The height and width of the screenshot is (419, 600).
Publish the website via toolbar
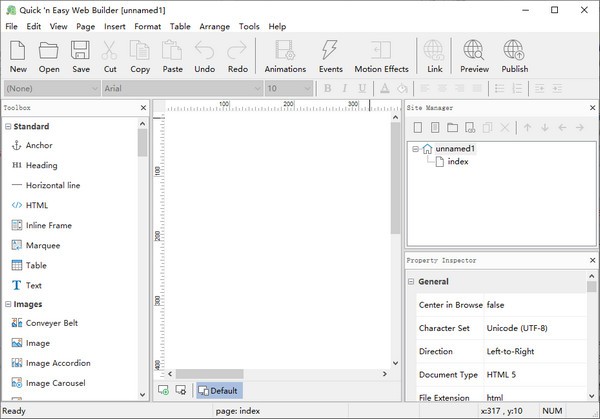(x=514, y=55)
